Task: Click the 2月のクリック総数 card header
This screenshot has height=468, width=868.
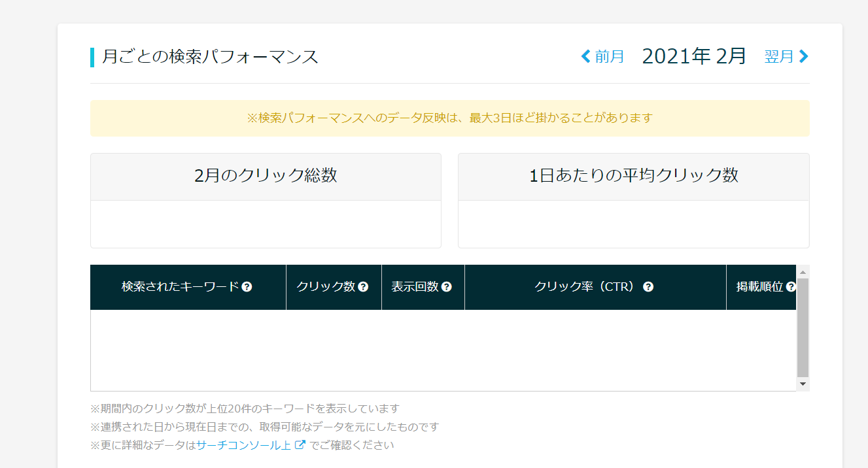Action: point(266,176)
